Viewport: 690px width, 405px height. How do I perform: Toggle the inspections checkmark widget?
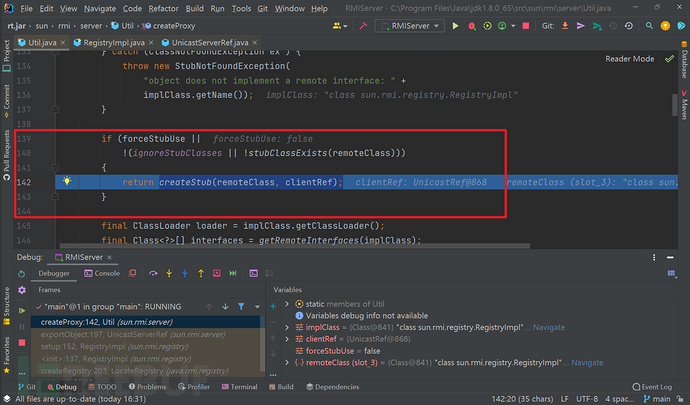pyautogui.click(x=669, y=59)
